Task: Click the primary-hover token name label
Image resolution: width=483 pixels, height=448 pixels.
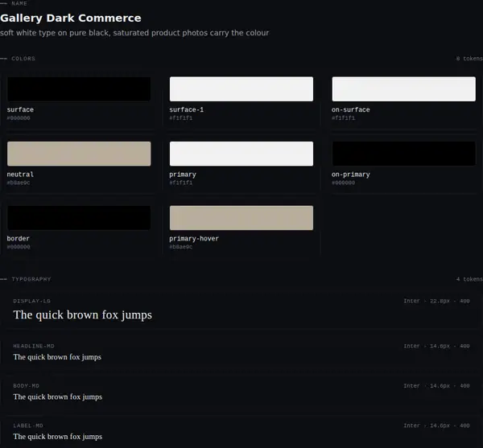Action: coord(194,239)
